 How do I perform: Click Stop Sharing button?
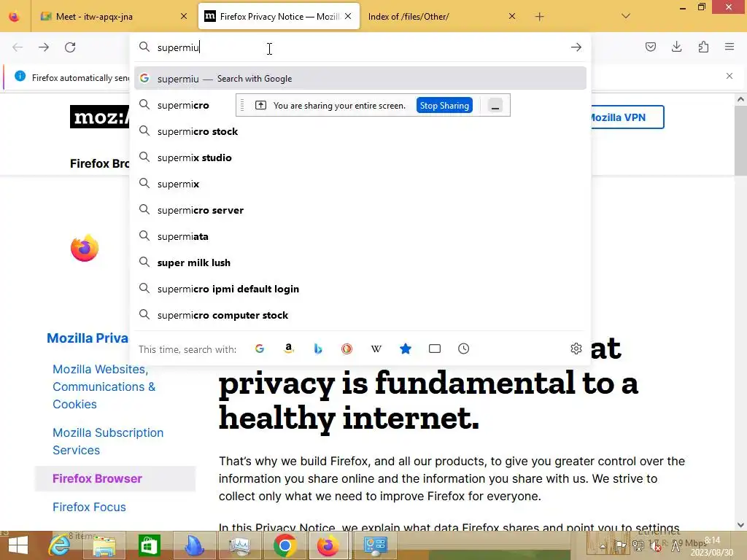(444, 106)
